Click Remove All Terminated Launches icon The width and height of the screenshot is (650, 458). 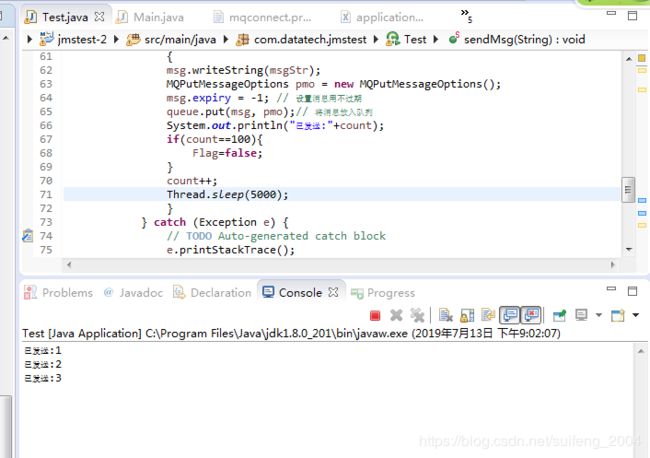coord(417,316)
